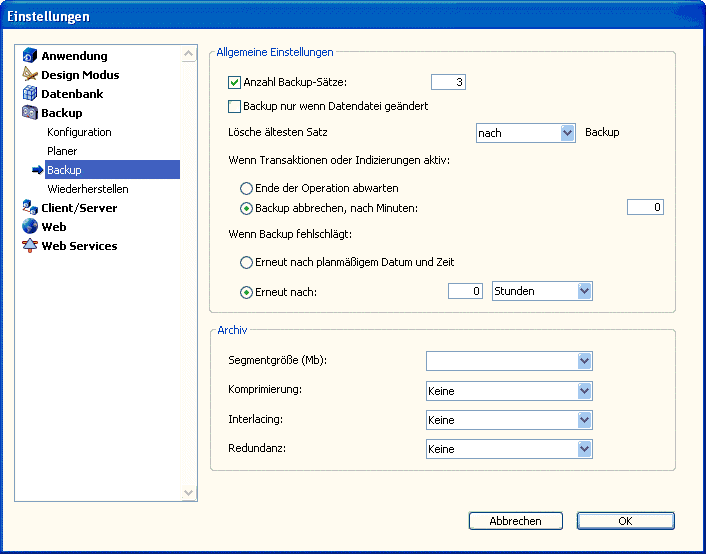706x554 pixels.
Task: Click the Web globe icon
Action: pos(30,227)
